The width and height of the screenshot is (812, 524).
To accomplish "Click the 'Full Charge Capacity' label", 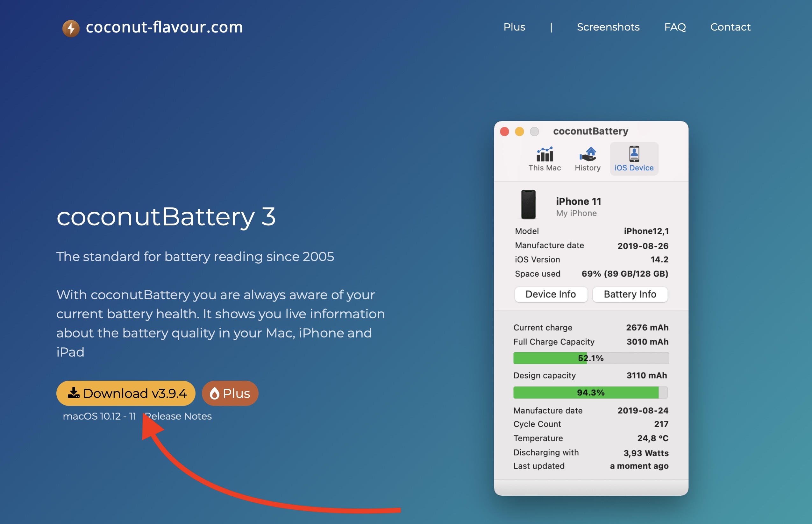I will (x=554, y=342).
